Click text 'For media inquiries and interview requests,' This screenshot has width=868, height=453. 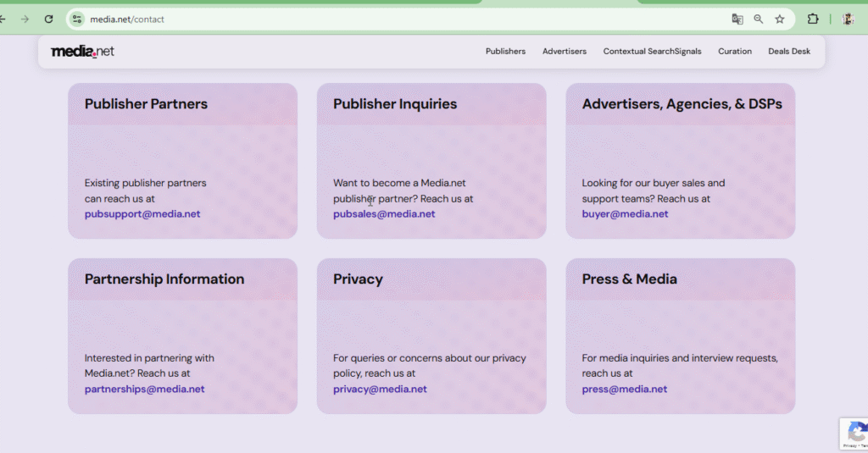click(680, 358)
